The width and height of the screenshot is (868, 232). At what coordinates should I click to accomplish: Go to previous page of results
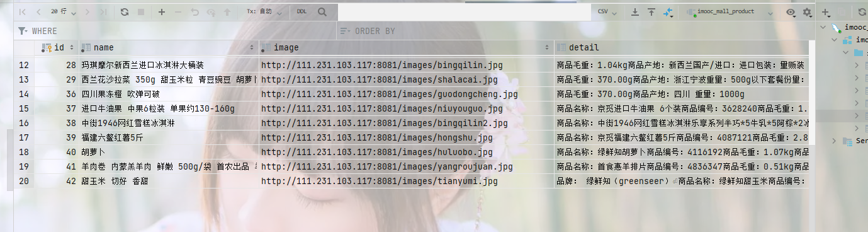click(38, 12)
